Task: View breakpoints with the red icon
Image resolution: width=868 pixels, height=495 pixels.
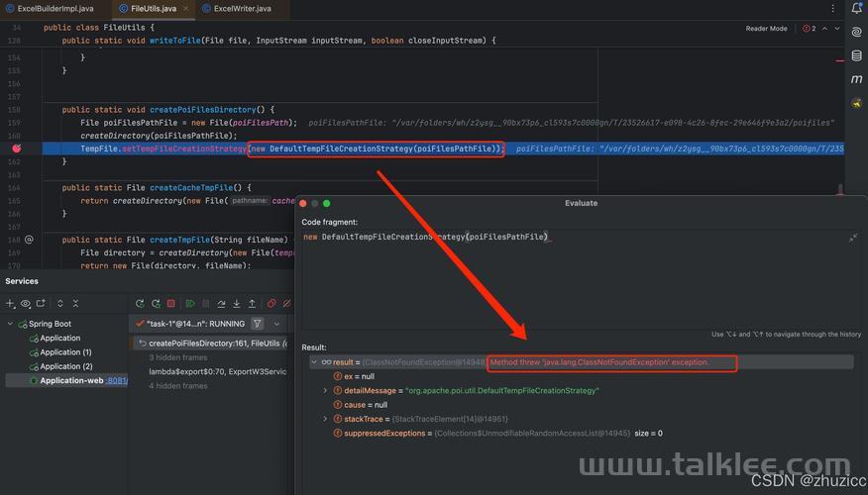Action: 271,303
